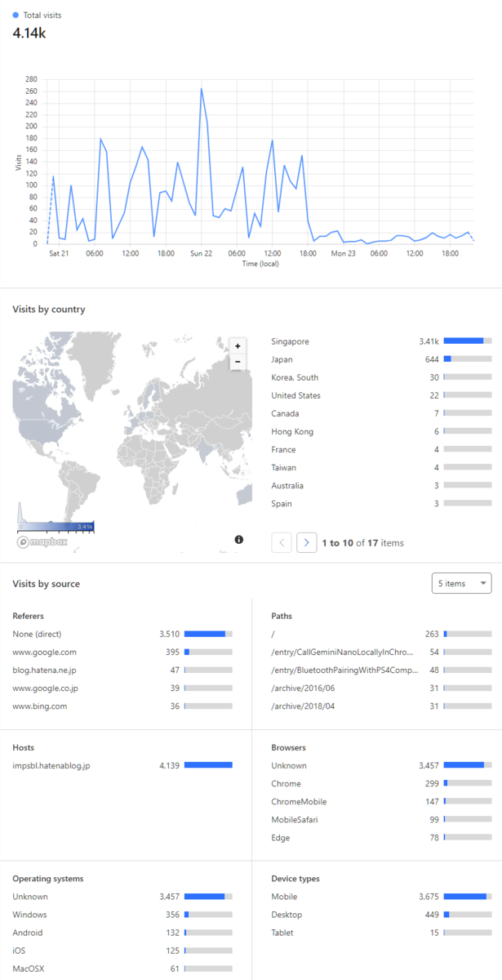Select the ChromeMobile browser row
This screenshot has height=980, width=502.
pyautogui.click(x=381, y=801)
